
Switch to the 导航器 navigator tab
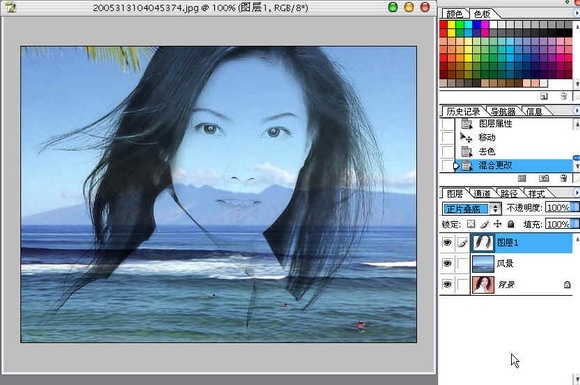click(503, 111)
